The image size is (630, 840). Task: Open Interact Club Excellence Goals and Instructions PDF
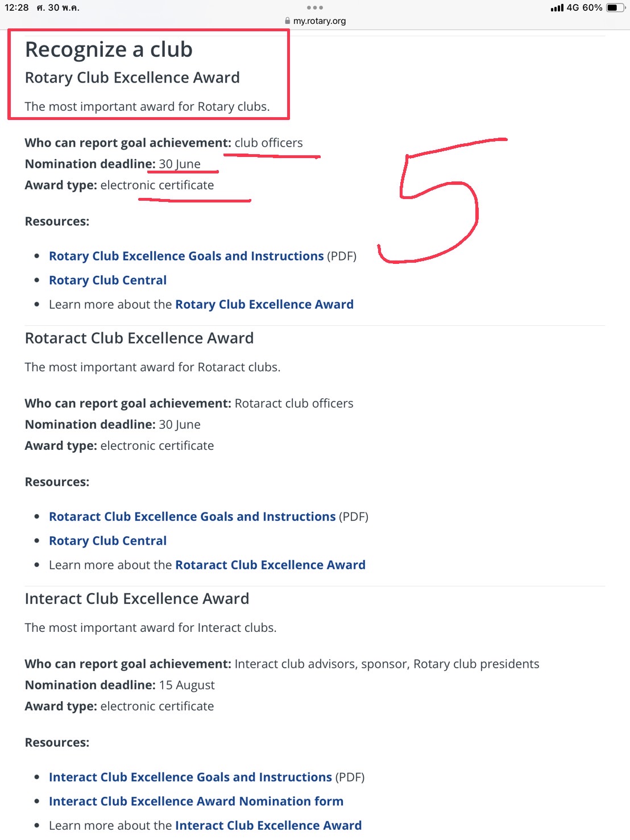click(x=190, y=777)
